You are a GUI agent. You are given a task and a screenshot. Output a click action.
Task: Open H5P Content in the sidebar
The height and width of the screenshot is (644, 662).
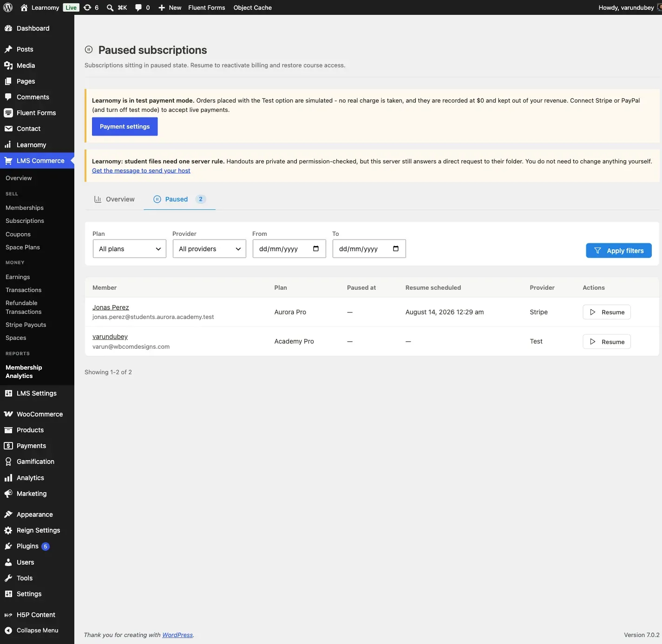tap(37, 615)
